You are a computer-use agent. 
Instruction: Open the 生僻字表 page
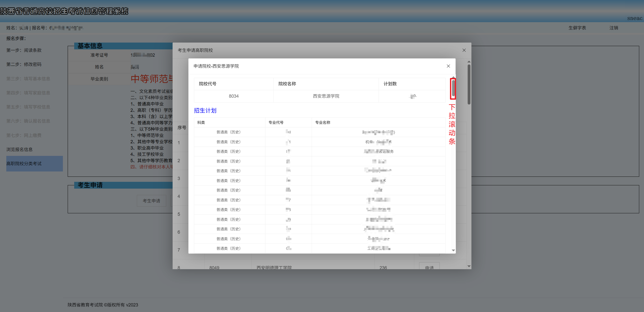577,28
